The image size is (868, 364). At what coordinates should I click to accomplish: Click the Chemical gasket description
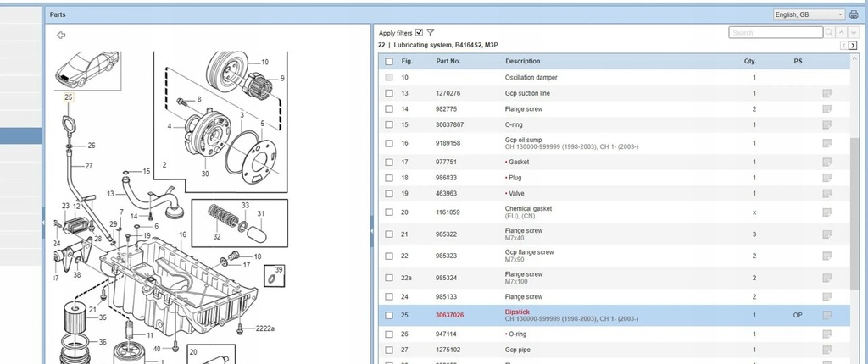coord(528,208)
